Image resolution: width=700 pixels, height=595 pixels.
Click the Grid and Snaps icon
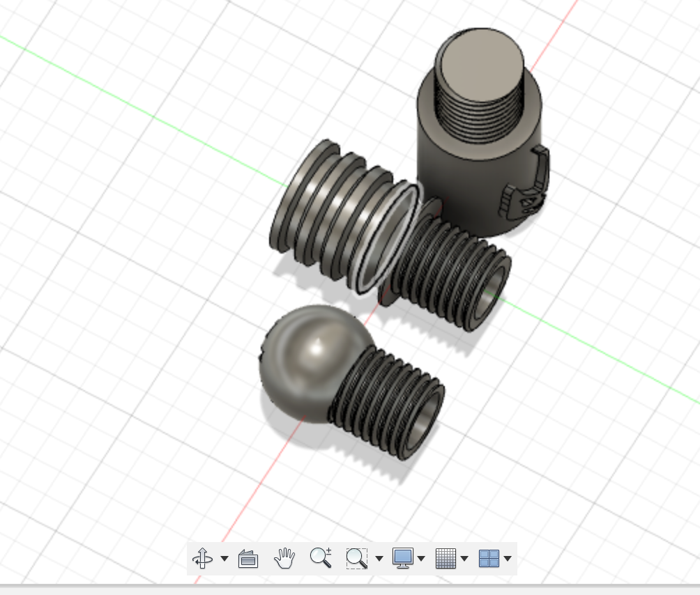(x=446, y=559)
